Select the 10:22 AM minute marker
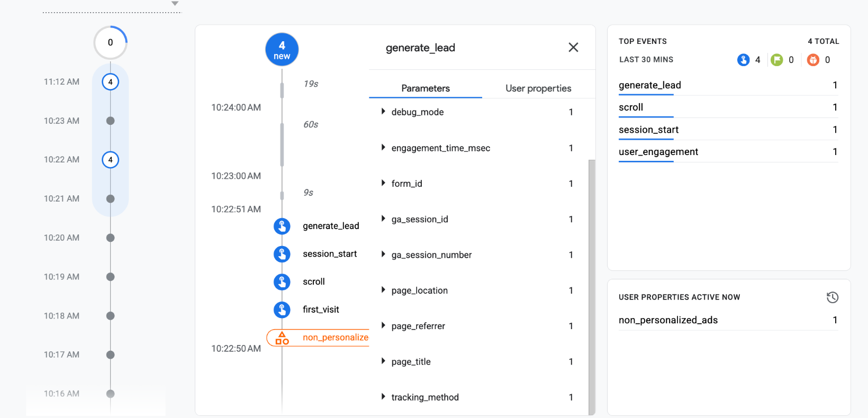The height and width of the screenshot is (418, 868). point(110,160)
